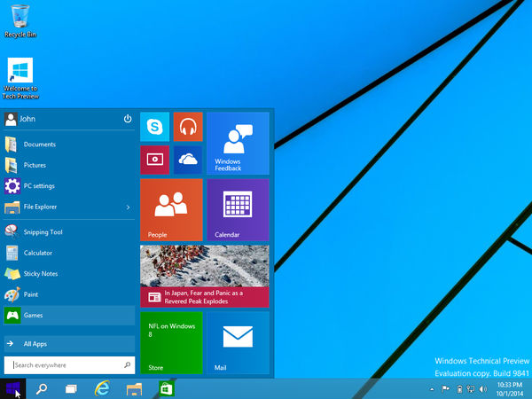Viewport: 532px width, 399px height.
Task: Select Snipping Tool from the Start menu
Action: click(43, 232)
